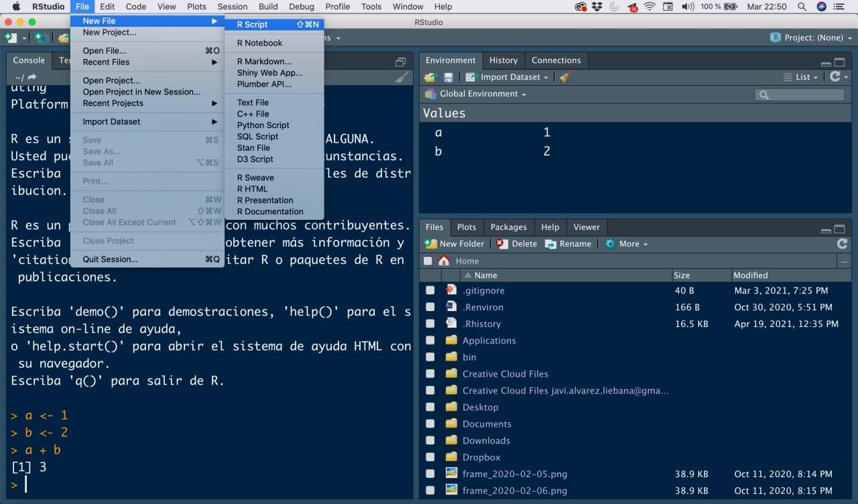Select R Script from New File submenu
The image size is (858, 504).
[274, 24]
